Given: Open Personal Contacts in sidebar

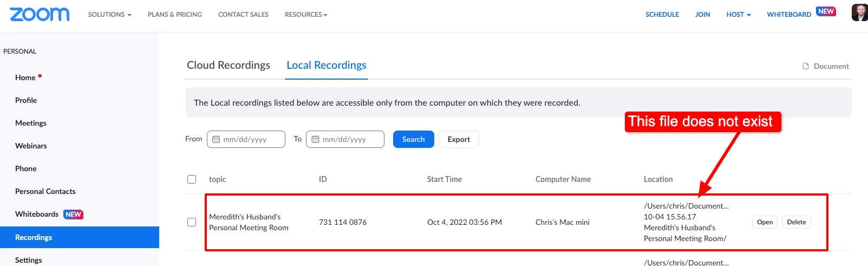Looking at the screenshot, I should click(x=45, y=191).
